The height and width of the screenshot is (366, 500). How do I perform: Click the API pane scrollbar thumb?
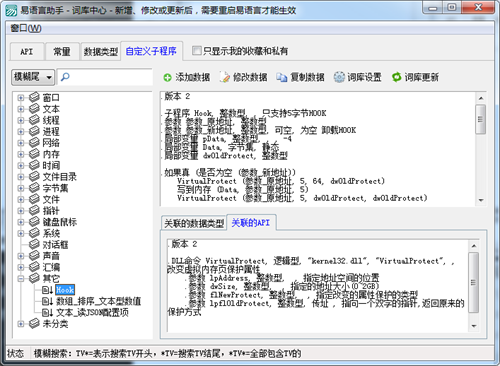pyautogui.click(x=473, y=282)
